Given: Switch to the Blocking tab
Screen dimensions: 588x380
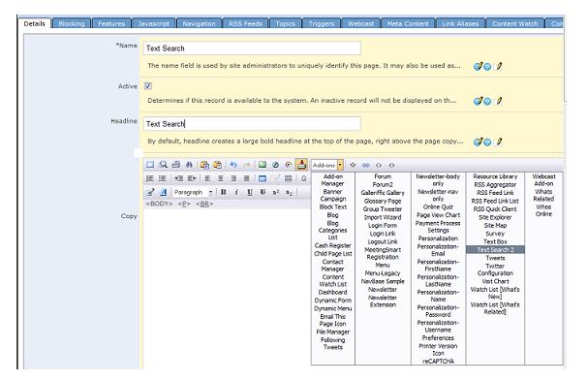Looking at the screenshot, I should point(72,23).
